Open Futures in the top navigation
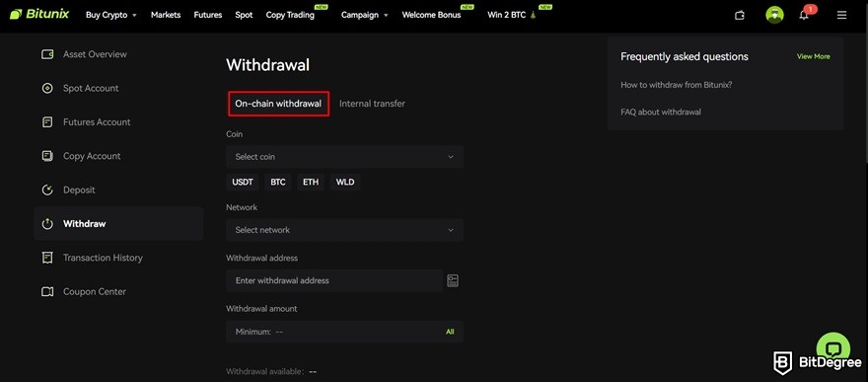 207,15
